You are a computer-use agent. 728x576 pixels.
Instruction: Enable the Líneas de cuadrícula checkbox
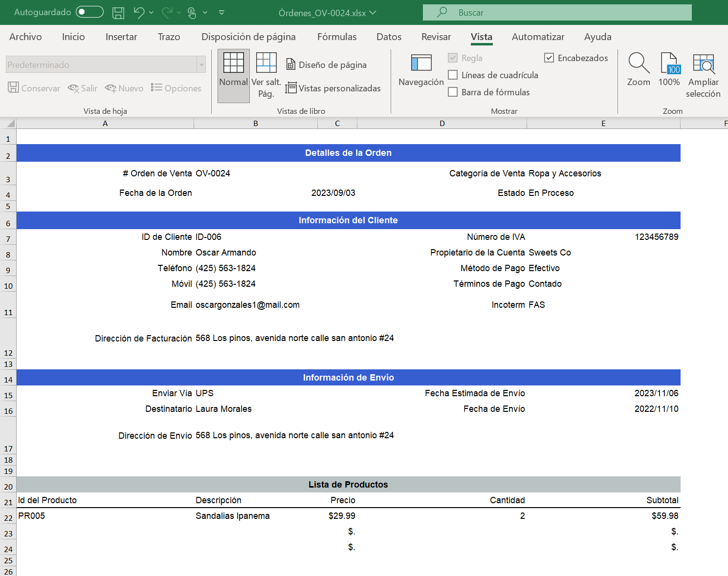tap(453, 75)
